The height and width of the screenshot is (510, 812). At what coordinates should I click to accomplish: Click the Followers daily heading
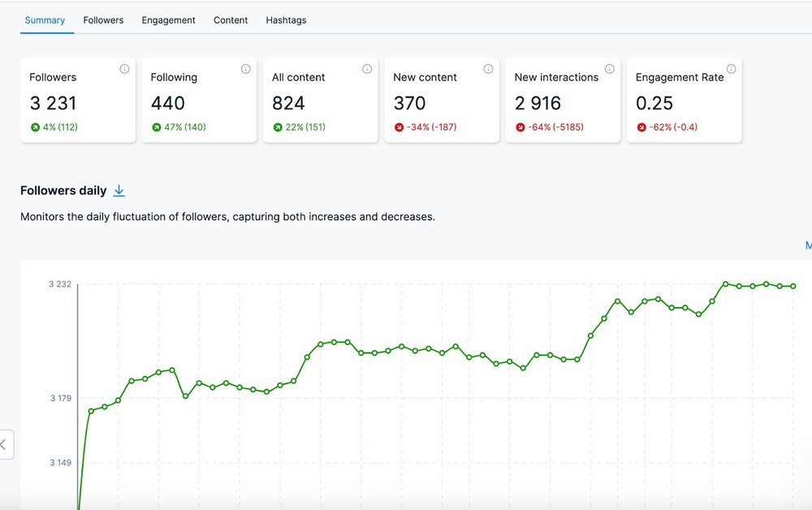(x=63, y=191)
